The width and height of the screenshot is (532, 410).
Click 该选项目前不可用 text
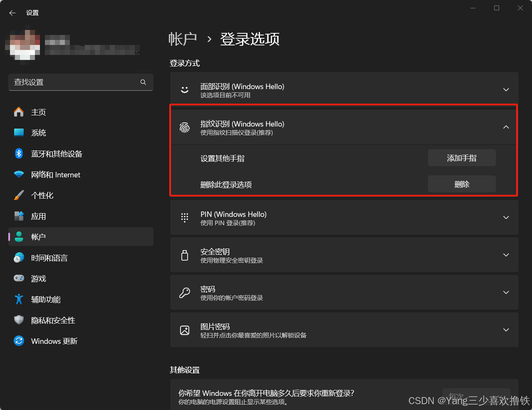click(x=225, y=95)
